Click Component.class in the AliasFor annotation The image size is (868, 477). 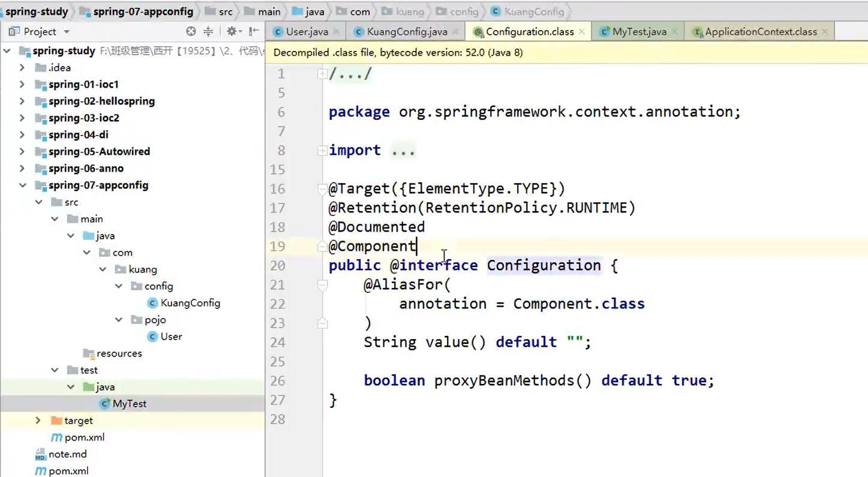pos(579,304)
